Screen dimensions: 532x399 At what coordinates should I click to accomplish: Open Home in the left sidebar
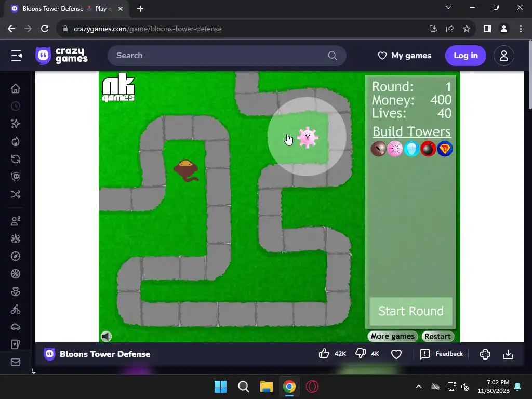tap(16, 88)
